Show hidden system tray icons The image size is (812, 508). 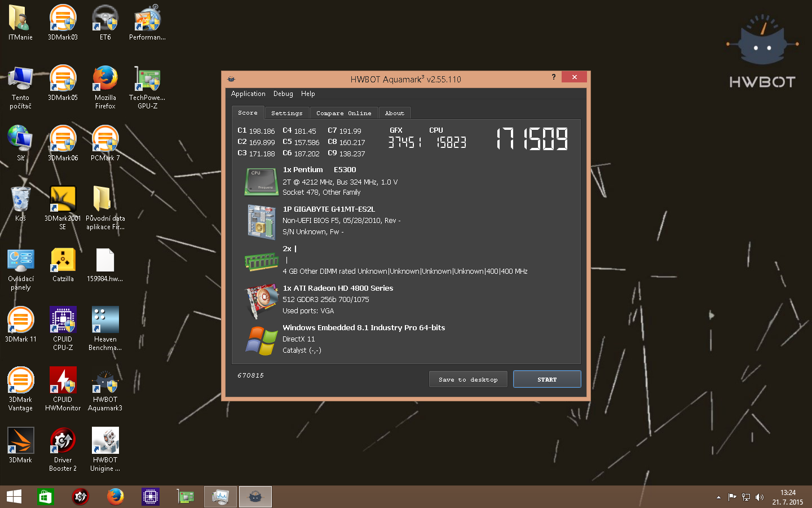pos(718,497)
